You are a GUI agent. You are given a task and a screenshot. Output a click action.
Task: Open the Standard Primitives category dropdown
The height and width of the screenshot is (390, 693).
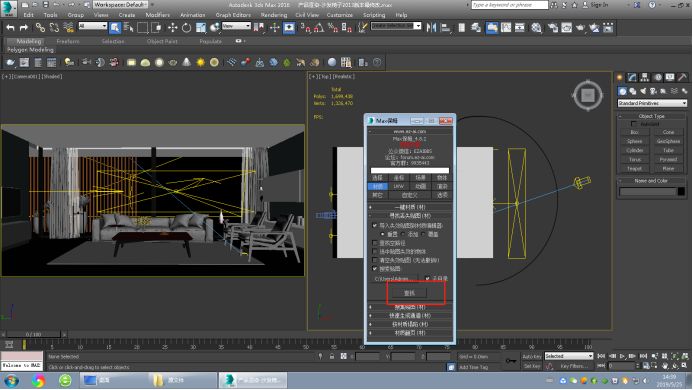[652, 103]
